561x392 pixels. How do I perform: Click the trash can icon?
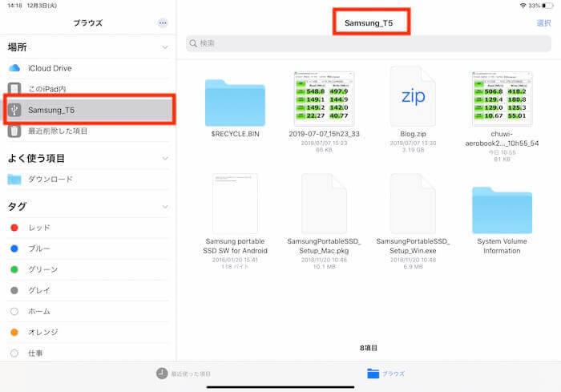(x=14, y=131)
